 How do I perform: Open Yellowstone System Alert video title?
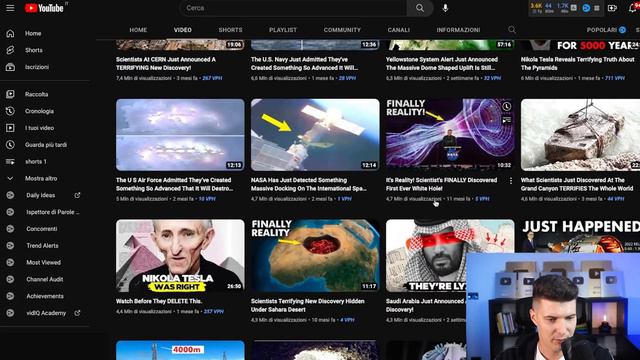click(x=442, y=64)
